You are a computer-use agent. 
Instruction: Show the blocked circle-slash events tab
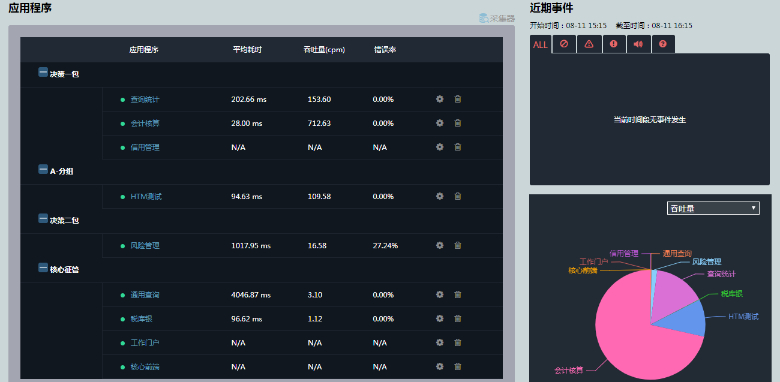point(564,44)
